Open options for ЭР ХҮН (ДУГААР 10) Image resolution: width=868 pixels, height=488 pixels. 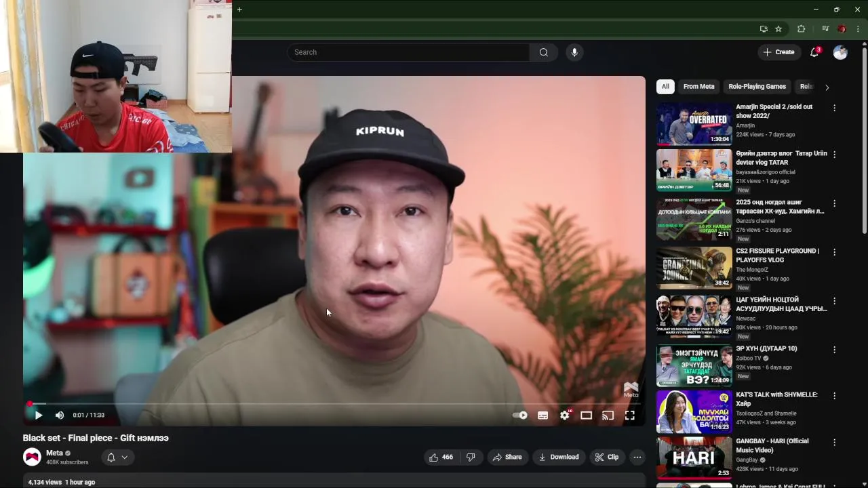point(834,349)
